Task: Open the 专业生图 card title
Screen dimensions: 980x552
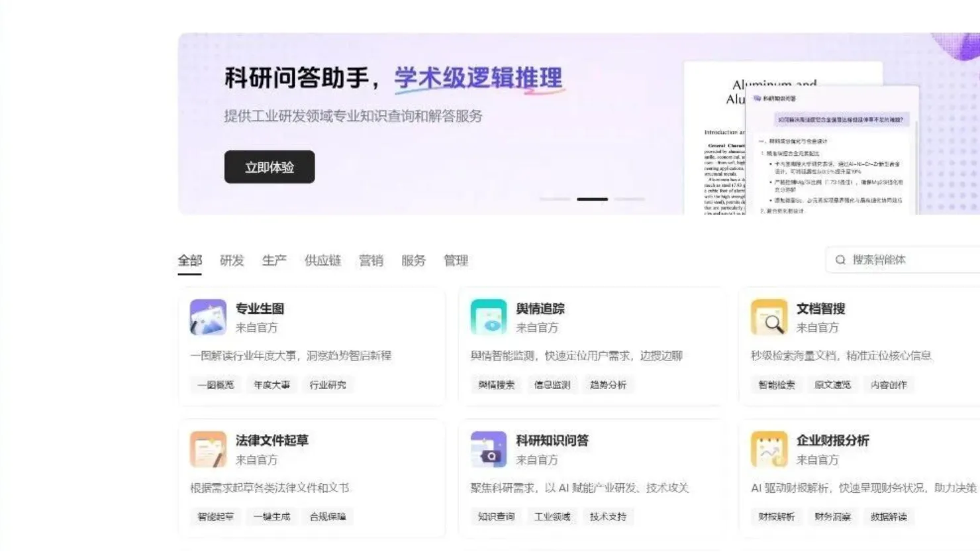Action: click(x=260, y=309)
